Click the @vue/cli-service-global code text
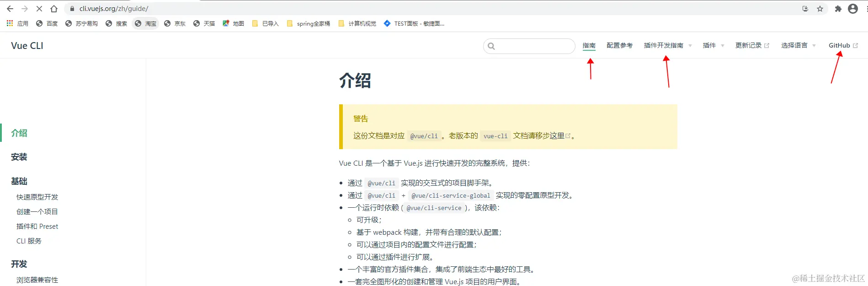Screen dimensions: 868x286 pyautogui.click(x=451, y=196)
